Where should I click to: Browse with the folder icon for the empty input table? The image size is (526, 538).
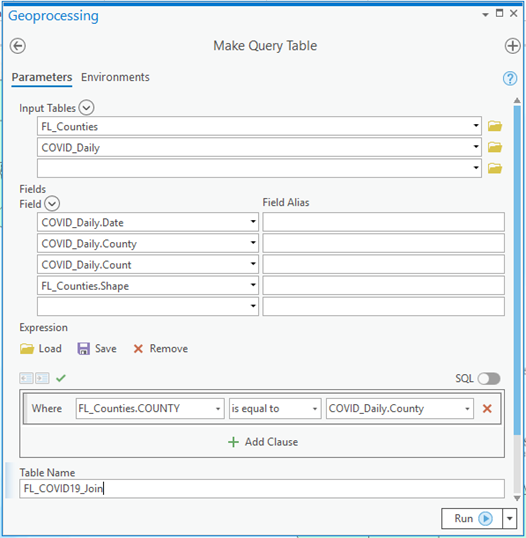pyautogui.click(x=495, y=168)
